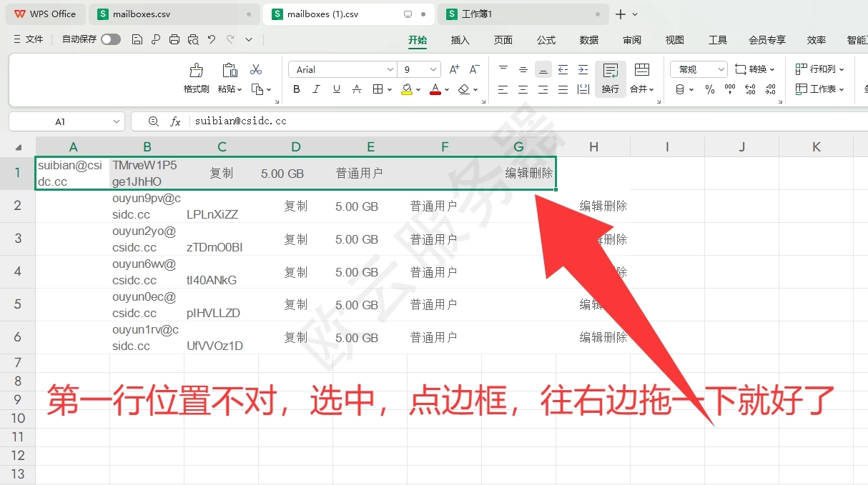
Task: Switch to the 工作簿1 document tab
Action: coord(523,14)
